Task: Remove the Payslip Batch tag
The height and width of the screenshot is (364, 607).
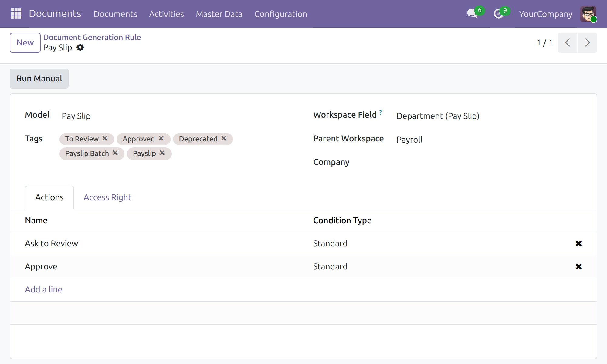Action: [115, 153]
